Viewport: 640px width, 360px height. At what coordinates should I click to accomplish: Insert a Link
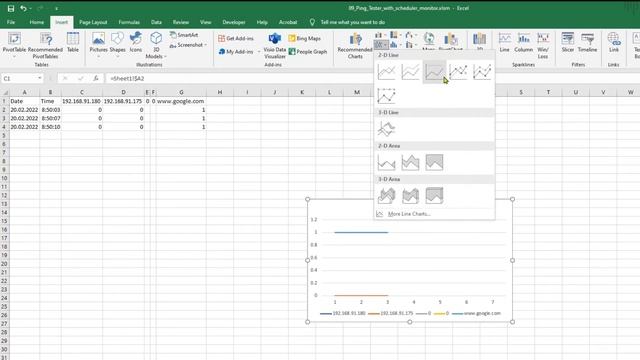[x=613, y=42]
